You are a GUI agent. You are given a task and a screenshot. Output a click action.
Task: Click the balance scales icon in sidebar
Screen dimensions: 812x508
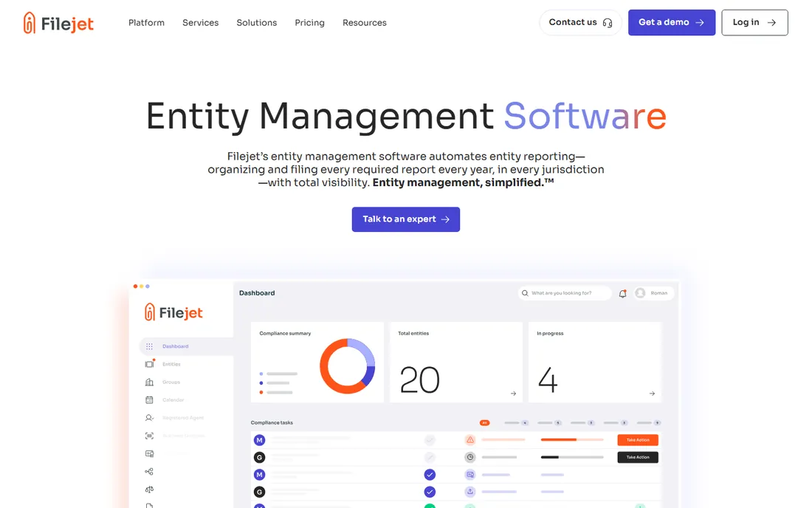(x=149, y=490)
